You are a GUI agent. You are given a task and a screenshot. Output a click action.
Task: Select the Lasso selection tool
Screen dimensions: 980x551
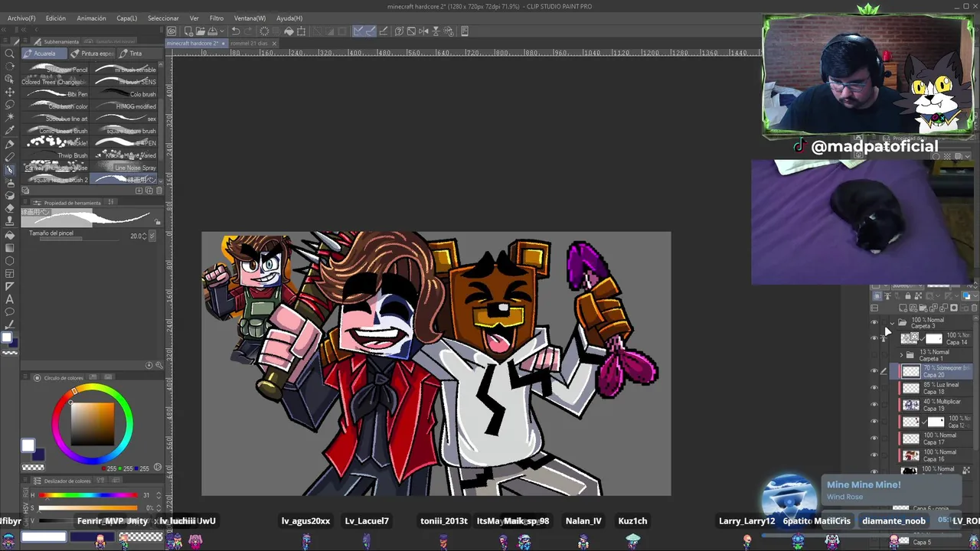pos(10,104)
